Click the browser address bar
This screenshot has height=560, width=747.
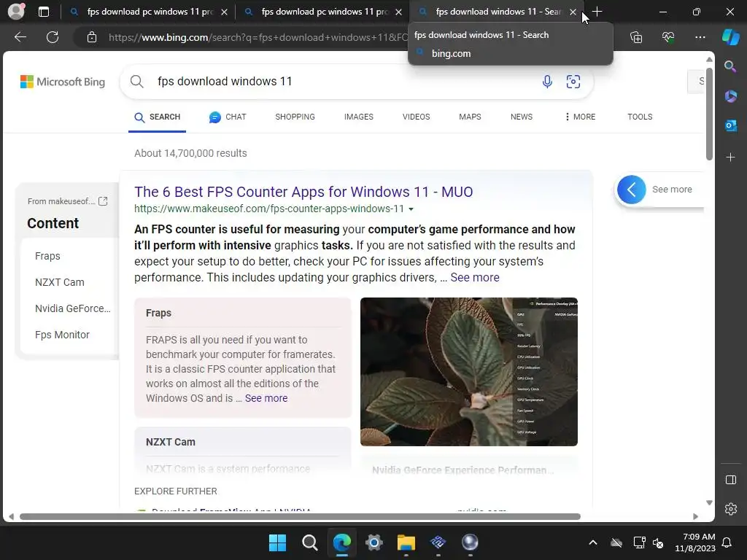258,37
